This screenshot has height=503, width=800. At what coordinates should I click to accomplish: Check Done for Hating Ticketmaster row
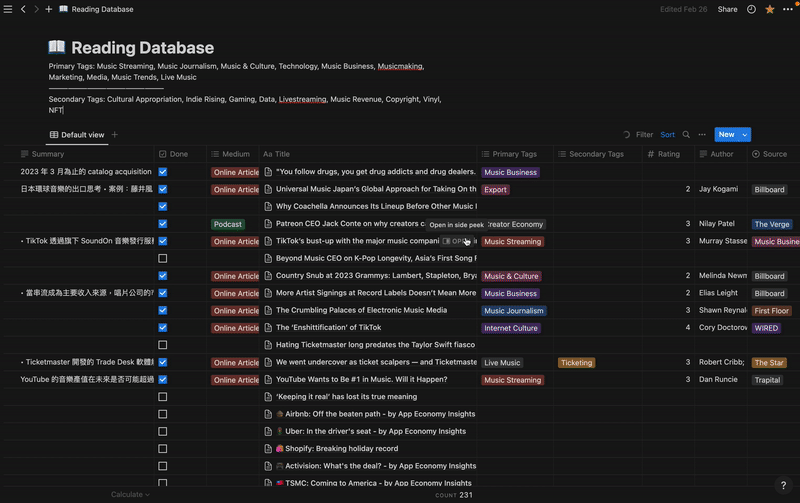pyautogui.click(x=163, y=345)
